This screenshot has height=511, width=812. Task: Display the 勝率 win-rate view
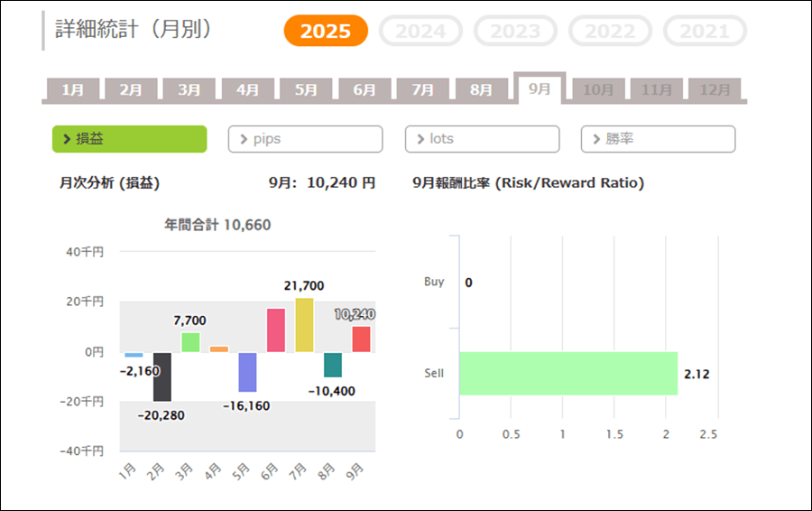658,139
